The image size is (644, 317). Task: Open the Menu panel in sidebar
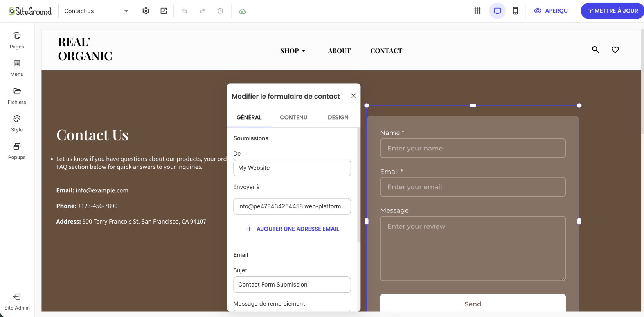click(x=17, y=68)
